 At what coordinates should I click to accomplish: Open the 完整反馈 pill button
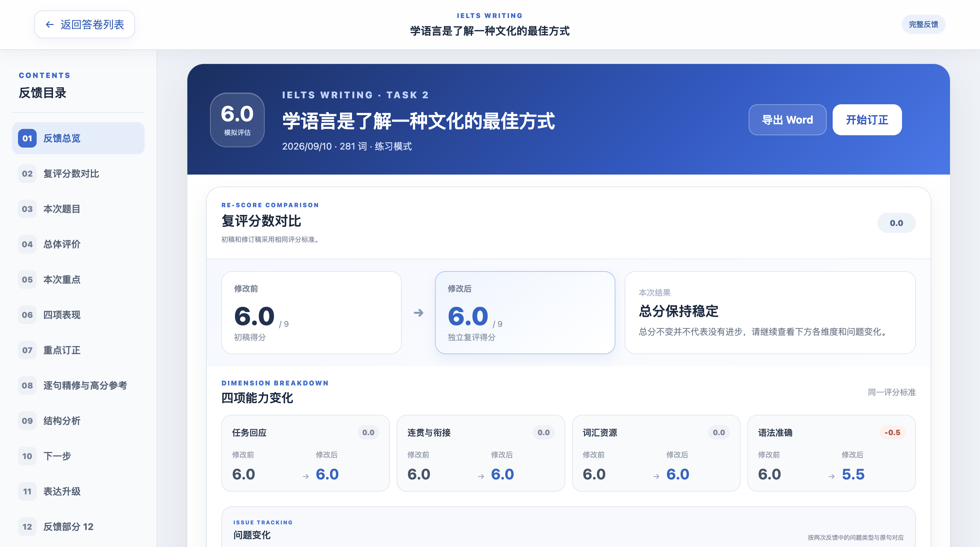[x=923, y=24]
